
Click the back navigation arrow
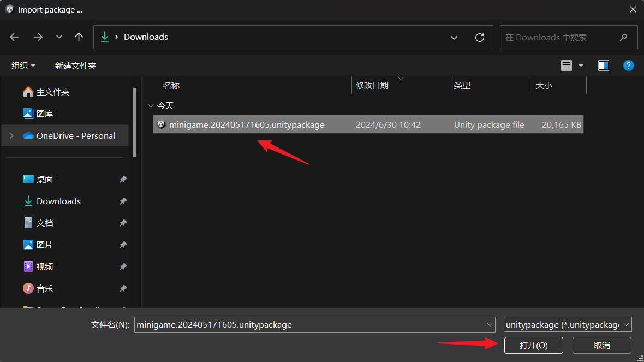[14, 37]
